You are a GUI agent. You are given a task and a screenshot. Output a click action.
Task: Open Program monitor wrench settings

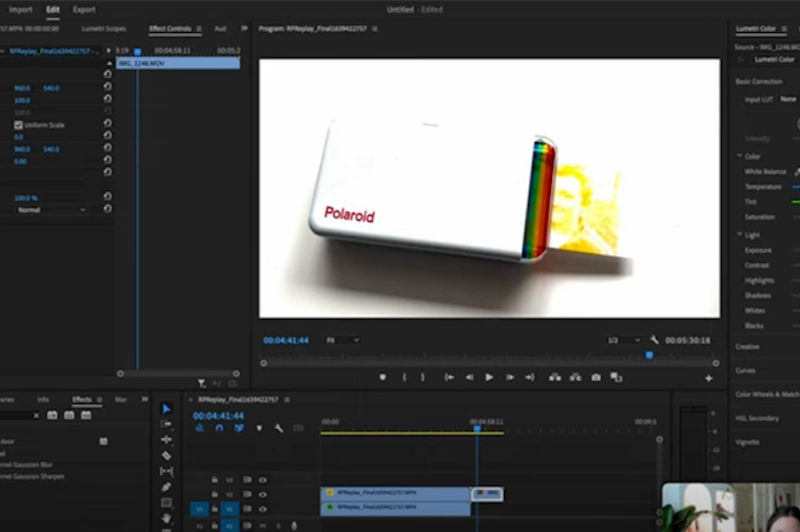[654, 340]
